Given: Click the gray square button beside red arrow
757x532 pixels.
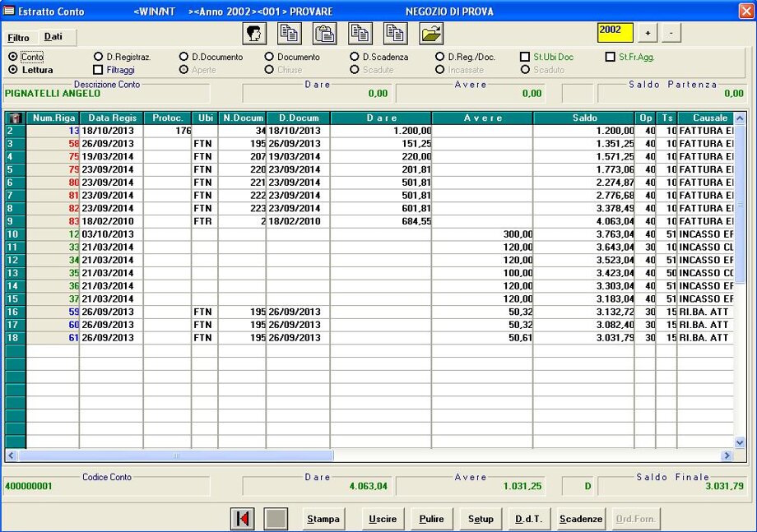Looking at the screenshot, I should coord(276,519).
